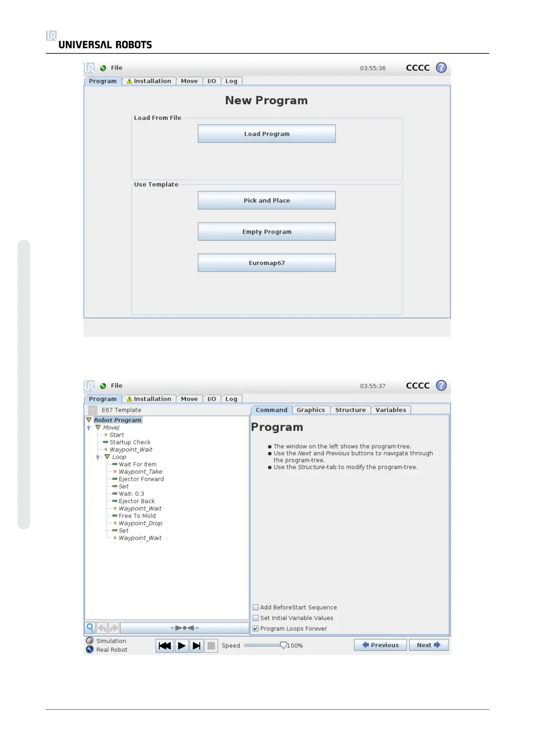Screen dimensions: 535x756
Task: Collapse the MoveJ node triangle
Action: [x=98, y=428]
